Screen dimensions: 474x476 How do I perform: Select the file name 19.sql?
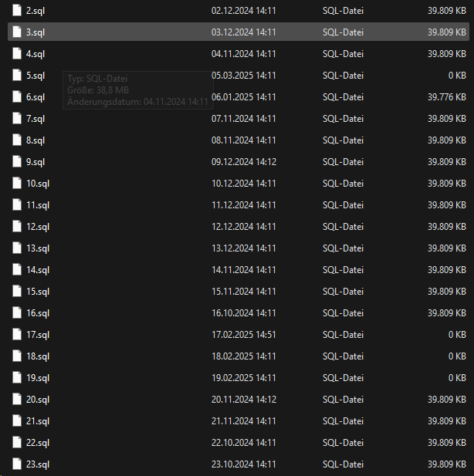coord(38,378)
